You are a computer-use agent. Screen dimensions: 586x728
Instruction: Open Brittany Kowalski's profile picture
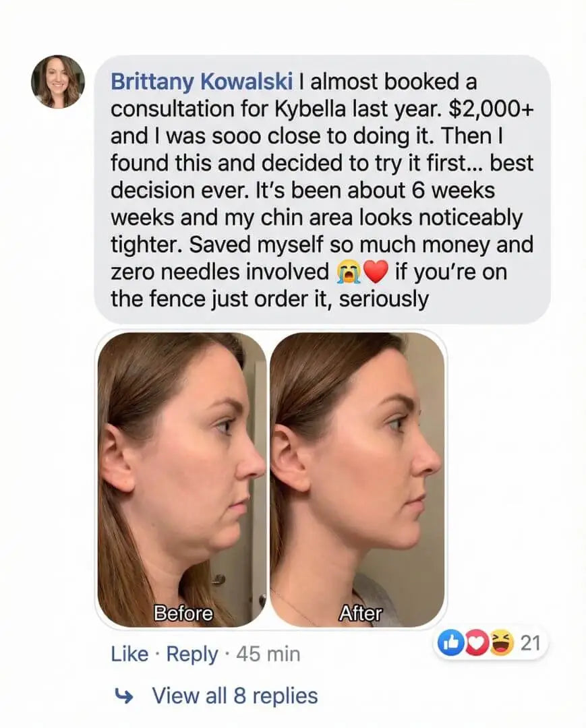click(58, 82)
